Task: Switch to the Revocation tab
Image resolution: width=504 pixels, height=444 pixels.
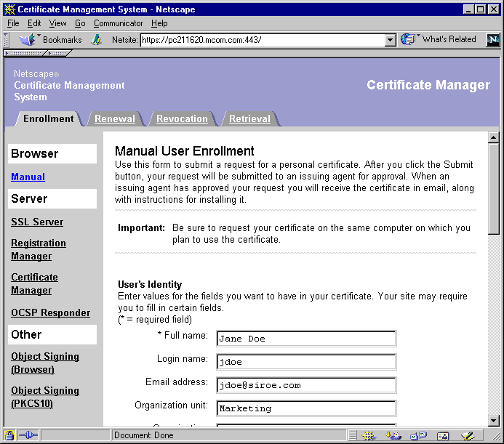Action: (x=182, y=118)
